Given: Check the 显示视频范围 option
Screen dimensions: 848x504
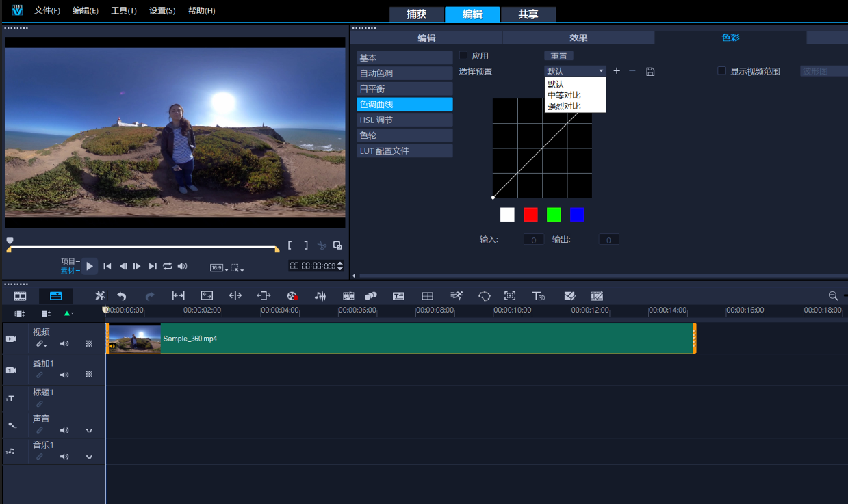Looking at the screenshot, I should [721, 71].
